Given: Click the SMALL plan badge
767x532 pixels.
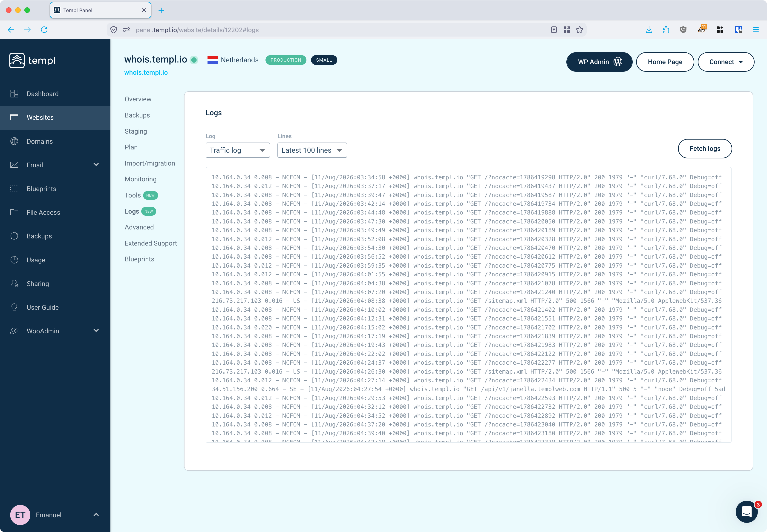Looking at the screenshot, I should tap(324, 60).
